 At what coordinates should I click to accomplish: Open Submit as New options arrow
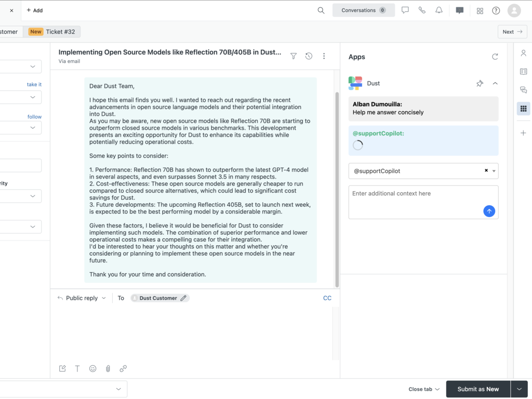click(519, 389)
